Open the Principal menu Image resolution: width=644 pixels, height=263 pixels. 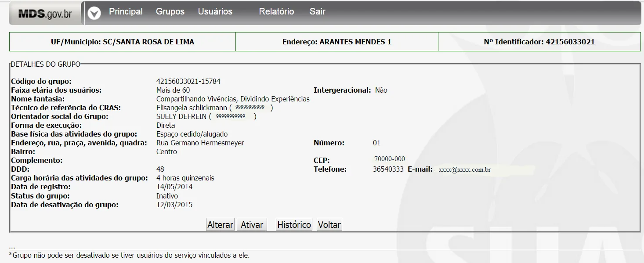click(x=126, y=12)
